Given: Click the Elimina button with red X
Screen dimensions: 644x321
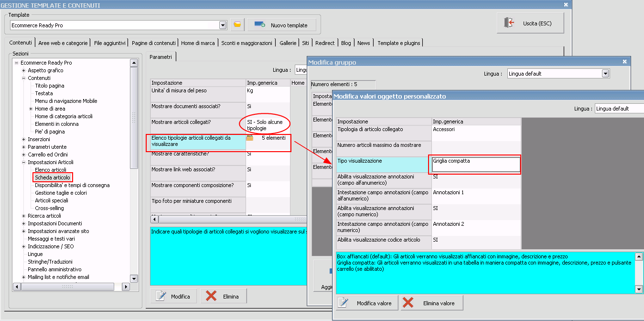Looking at the screenshot, I should point(224,297).
